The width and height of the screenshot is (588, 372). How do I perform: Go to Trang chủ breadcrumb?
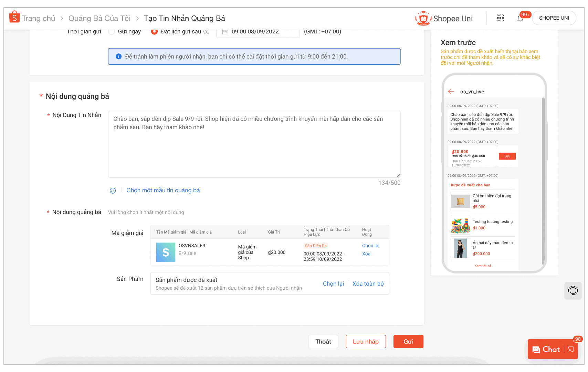coord(39,18)
